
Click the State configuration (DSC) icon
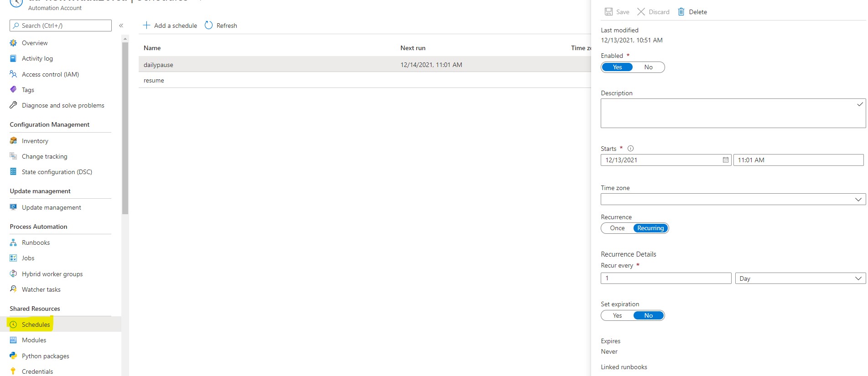[13, 171]
